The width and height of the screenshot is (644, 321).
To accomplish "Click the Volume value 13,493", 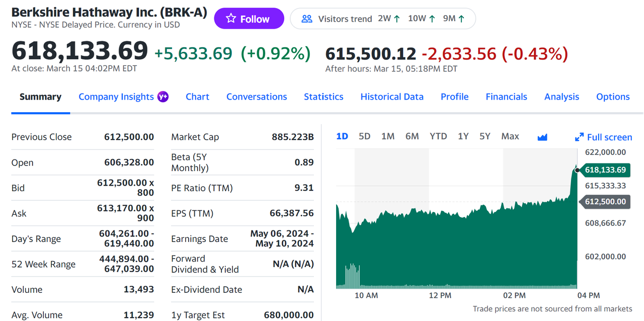I will tap(139, 289).
